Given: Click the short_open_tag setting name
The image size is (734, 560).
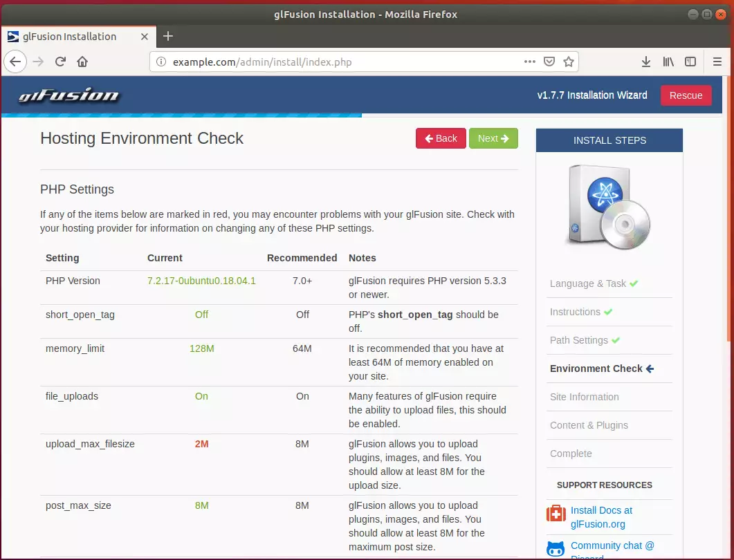Looking at the screenshot, I should (80, 315).
